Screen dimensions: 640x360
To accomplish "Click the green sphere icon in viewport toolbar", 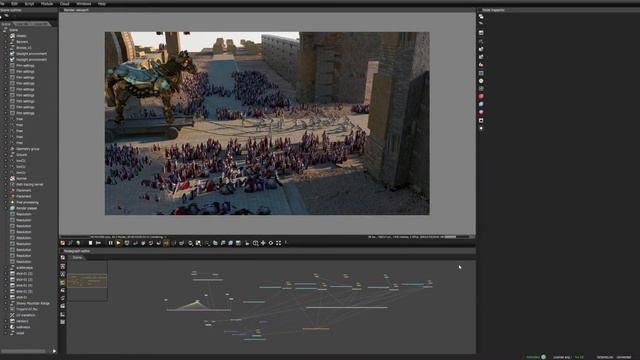I will coord(78,243).
